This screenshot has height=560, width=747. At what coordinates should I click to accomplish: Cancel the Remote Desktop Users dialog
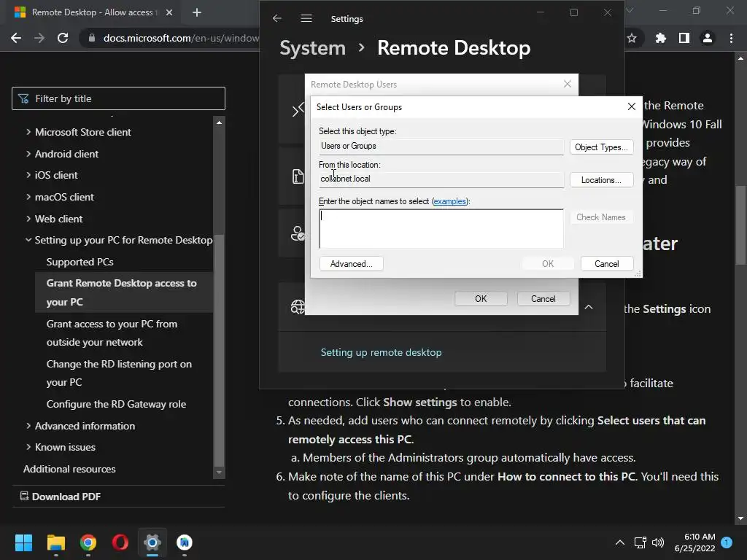(x=543, y=298)
